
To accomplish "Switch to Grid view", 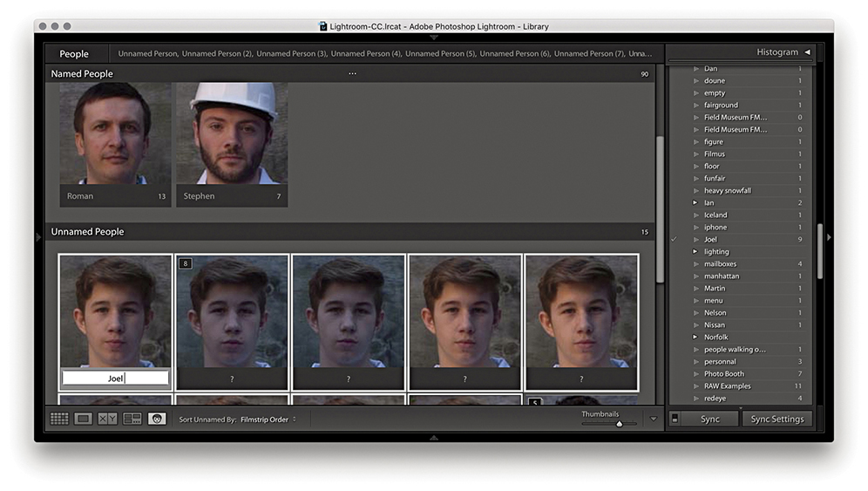I will [x=59, y=419].
